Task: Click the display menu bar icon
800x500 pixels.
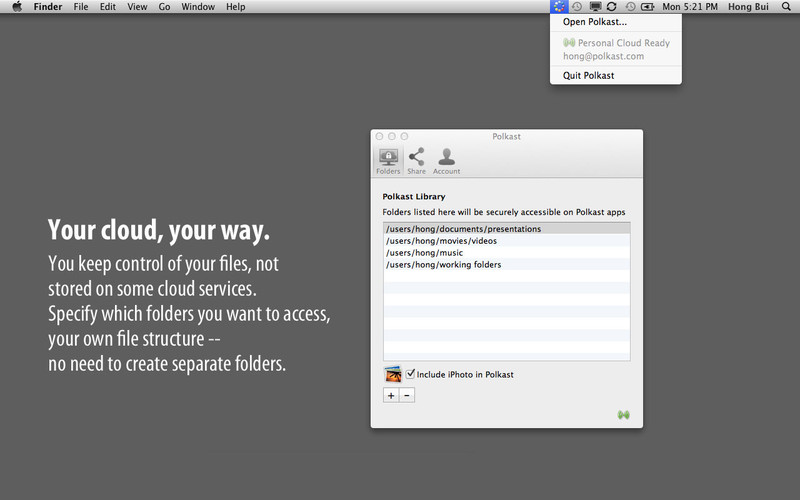Action: [x=595, y=7]
